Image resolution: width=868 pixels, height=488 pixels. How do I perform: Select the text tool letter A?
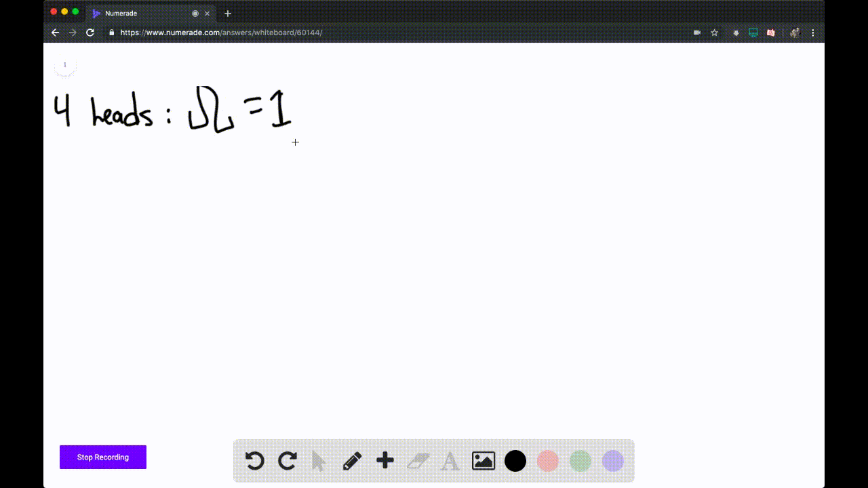[x=450, y=462]
